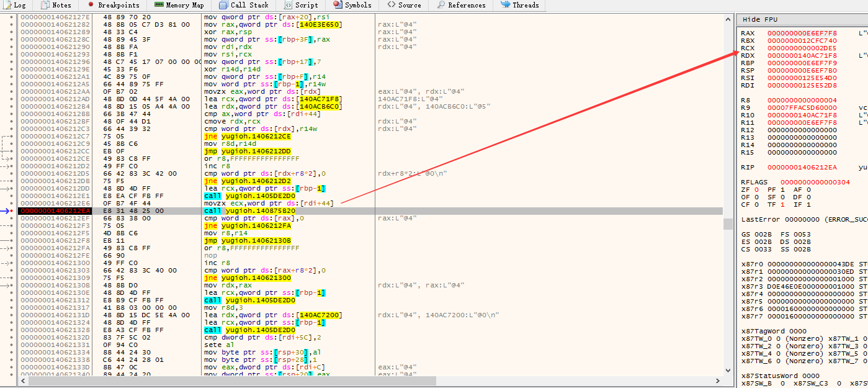This screenshot has height=388, width=868.
Task: Select the RDI register value 00000000125E52D8
Action: coord(802,85)
